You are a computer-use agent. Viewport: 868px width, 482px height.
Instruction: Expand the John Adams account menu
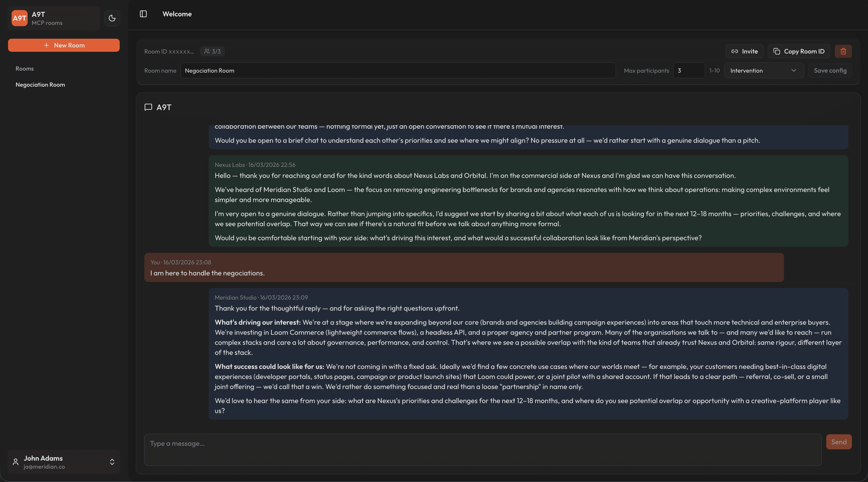pos(112,462)
